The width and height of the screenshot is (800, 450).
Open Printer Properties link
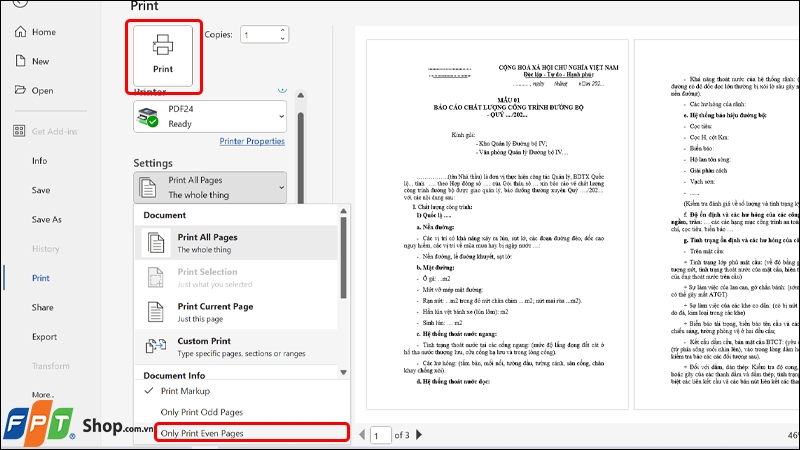coord(252,141)
